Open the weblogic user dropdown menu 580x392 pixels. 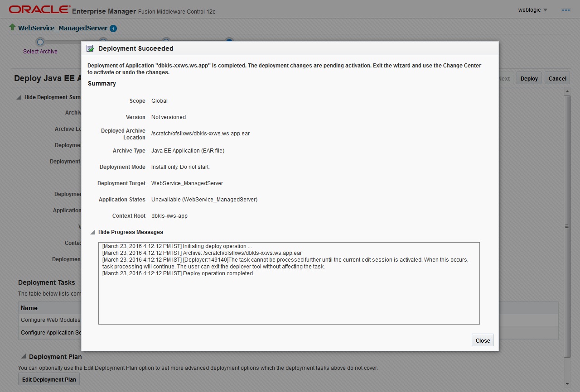click(x=533, y=10)
